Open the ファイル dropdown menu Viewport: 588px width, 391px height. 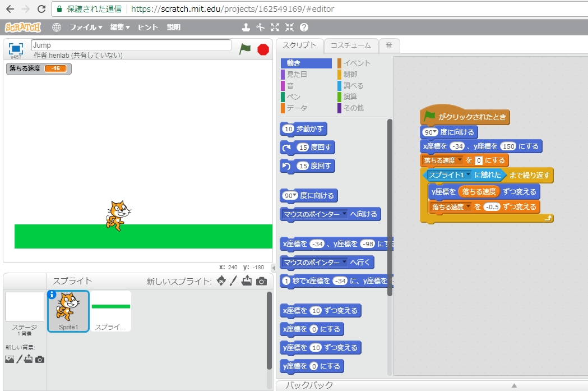85,27
